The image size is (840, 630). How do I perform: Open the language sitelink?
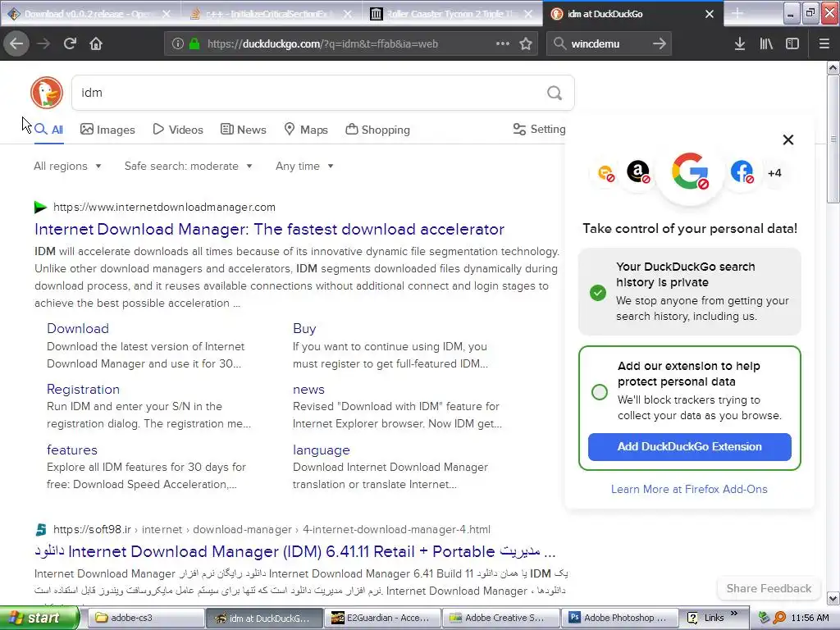click(321, 450)
